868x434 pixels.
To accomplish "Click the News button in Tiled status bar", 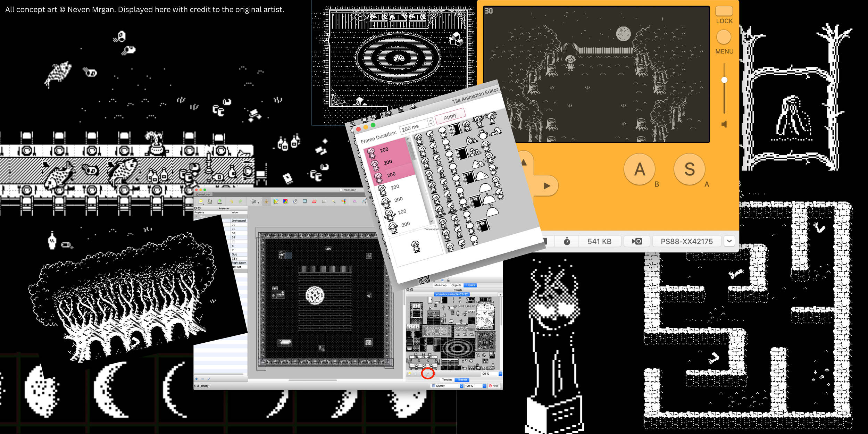I will (x=494, y=386).
